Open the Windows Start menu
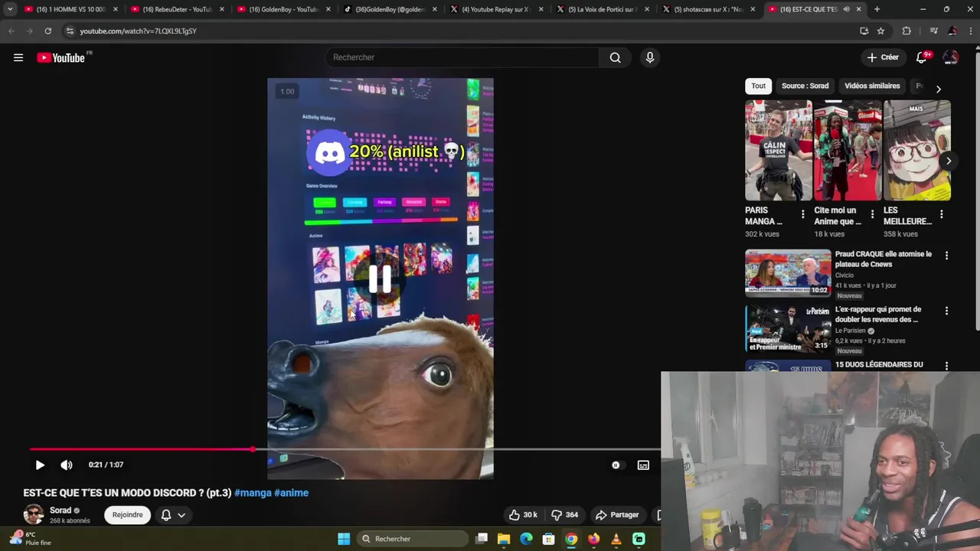 344,539
